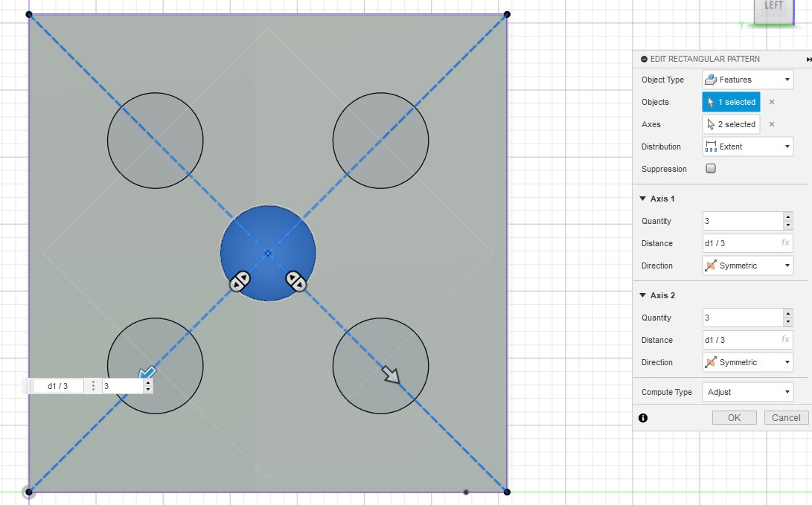Click the LEFT face of the ViewCube
Image resolution: width=812 pixels, height=505 pixels.
pyautogui.click(x=773, y=8)
